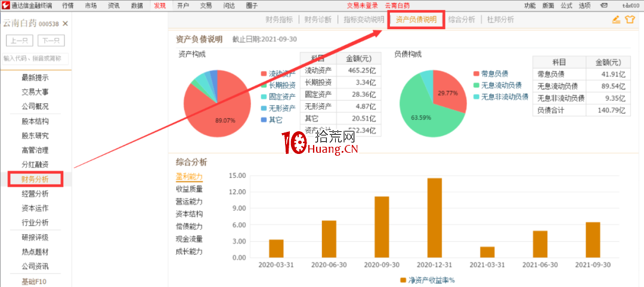644x287 pixels.
Task: Open the 版面 menu
Action: click(x=549, y=5)
